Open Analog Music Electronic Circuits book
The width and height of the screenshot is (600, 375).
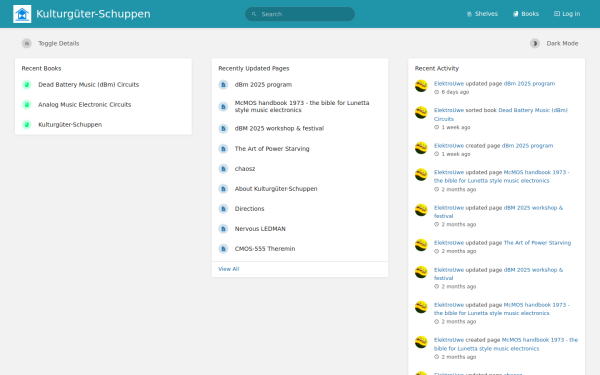pyautogui.click(x=85, y=104)
